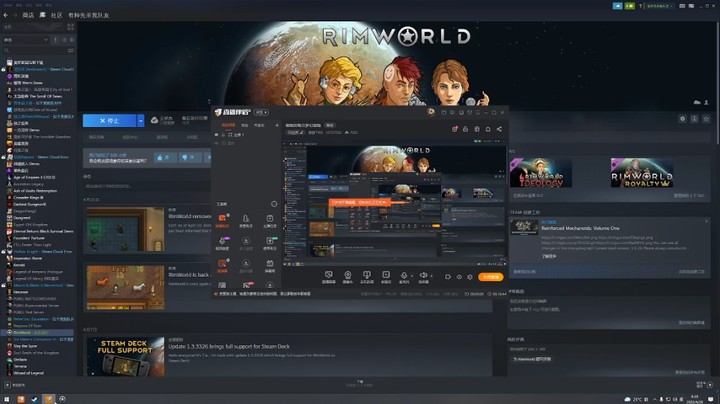
Task: Open Reinforced Mechanoids: Volume One workshop item
Action: coord(580,228)
